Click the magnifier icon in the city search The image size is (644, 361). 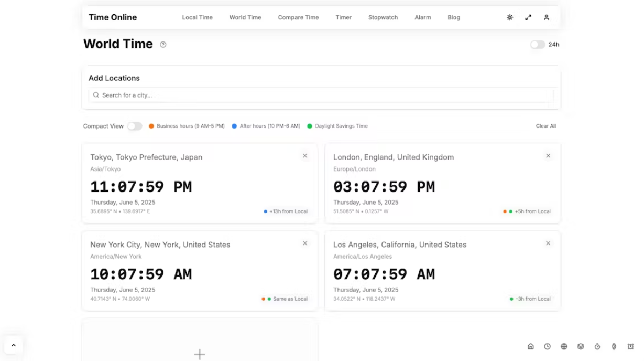tap(96, 95)
